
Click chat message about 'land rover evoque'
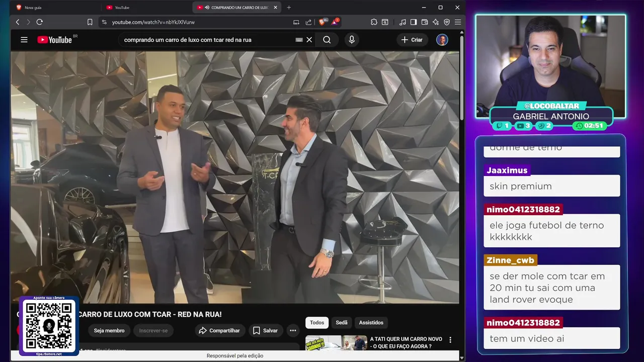pos(552,288)
